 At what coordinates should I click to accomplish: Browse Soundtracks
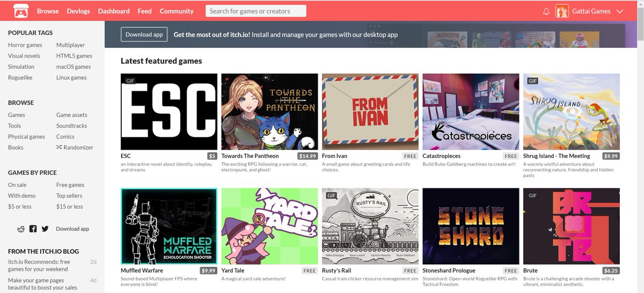coord(71,126)
